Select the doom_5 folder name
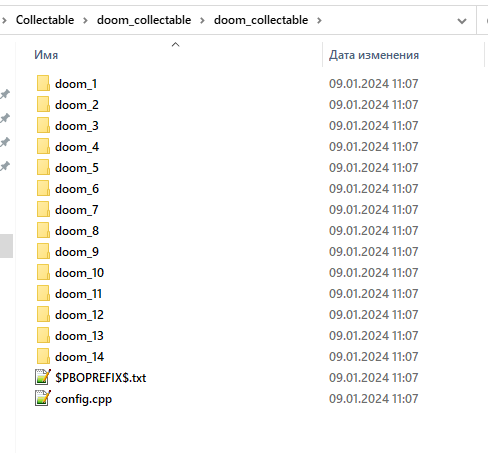Image resolution: width=488 pixels, height=453 pixels. click(77, 168)
